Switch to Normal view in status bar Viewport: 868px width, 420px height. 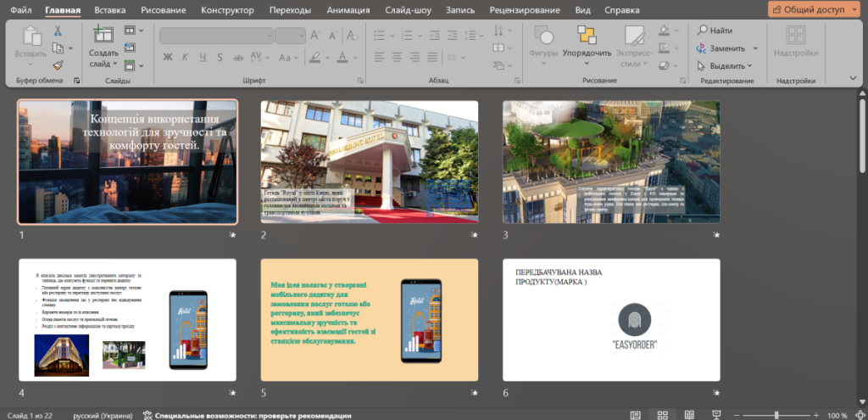(636, 415)
